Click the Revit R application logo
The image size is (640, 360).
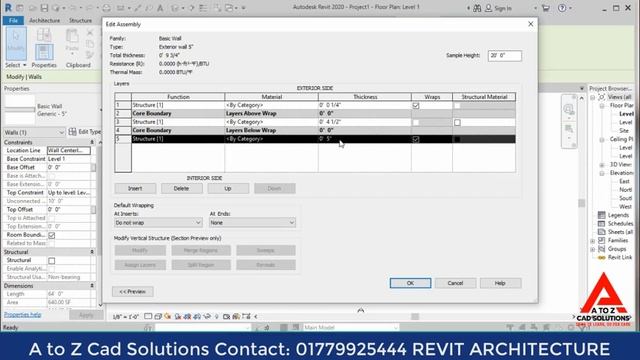pyautogui.click(x=8, y=8)
